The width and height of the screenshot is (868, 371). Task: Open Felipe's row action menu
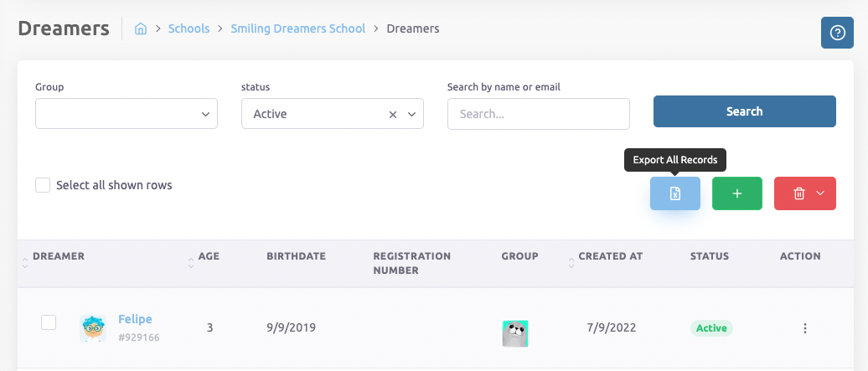click(x=804, y=328)
